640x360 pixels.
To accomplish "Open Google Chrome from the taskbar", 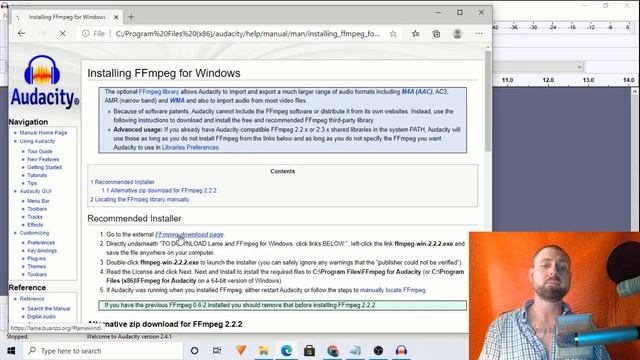I will [x=333, y=350].
